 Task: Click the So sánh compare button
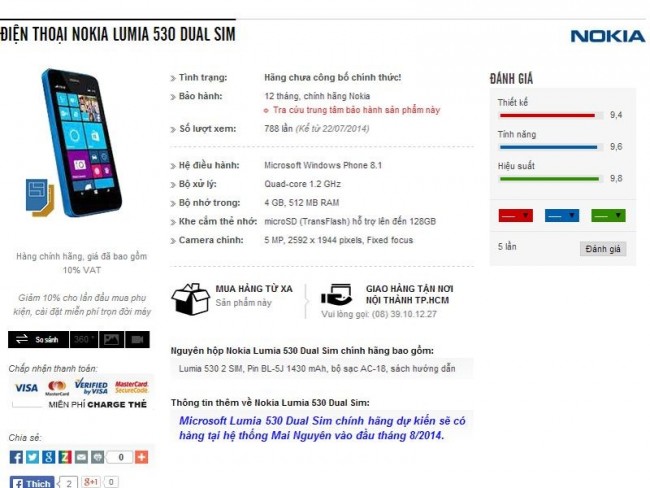(38, 340)
